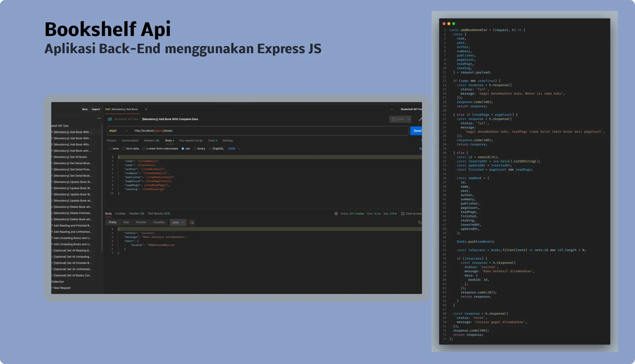Click the red close dot on code window
Image resolution: width=635 pixels, height=364 pixels.
pos(444,24)
